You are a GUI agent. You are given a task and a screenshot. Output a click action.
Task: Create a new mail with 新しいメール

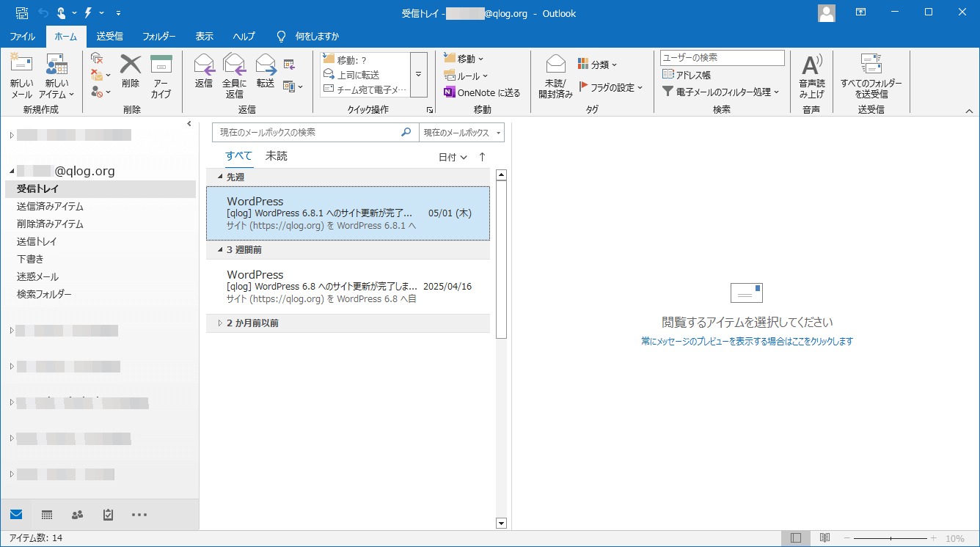point(22,77)
